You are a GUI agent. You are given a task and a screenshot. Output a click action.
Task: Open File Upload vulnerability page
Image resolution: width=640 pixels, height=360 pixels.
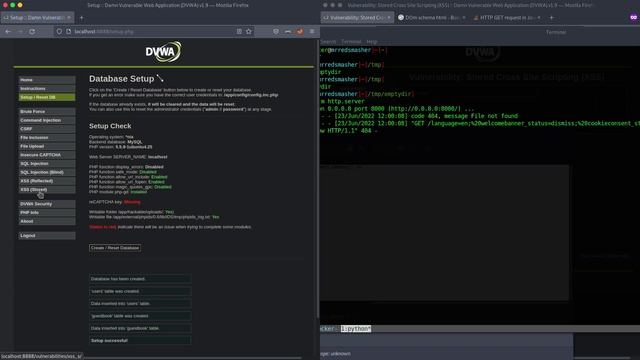pyautogui.click(x=47, y=146)
